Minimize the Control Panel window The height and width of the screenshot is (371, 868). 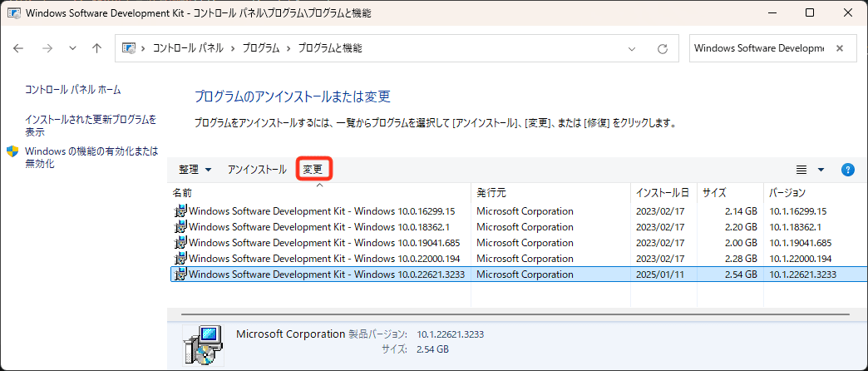click(x=772, y=12)
